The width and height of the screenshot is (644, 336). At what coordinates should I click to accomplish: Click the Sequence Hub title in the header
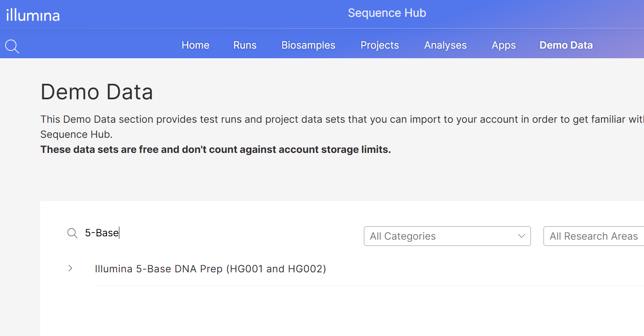386,13
